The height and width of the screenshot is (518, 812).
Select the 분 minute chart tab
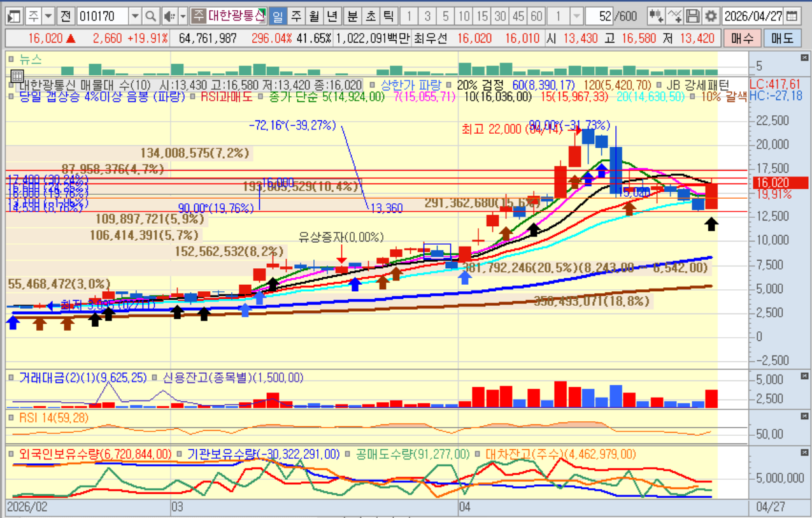[352, 16]
